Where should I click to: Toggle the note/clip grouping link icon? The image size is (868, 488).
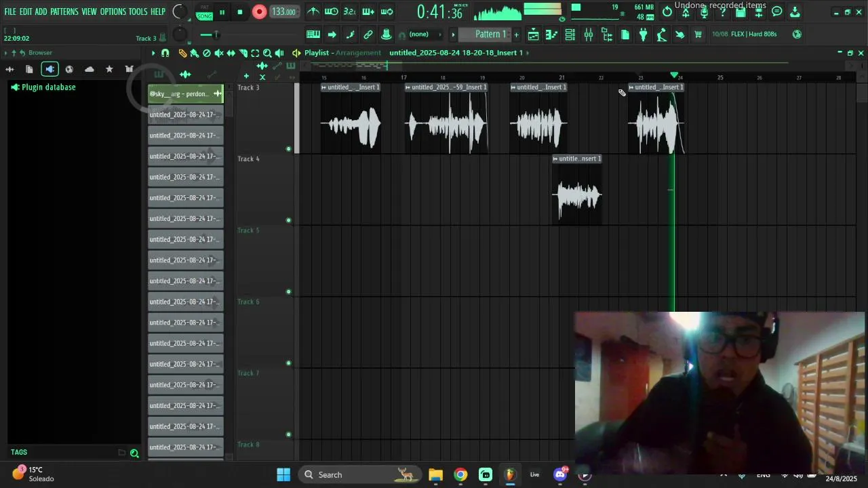368,35
